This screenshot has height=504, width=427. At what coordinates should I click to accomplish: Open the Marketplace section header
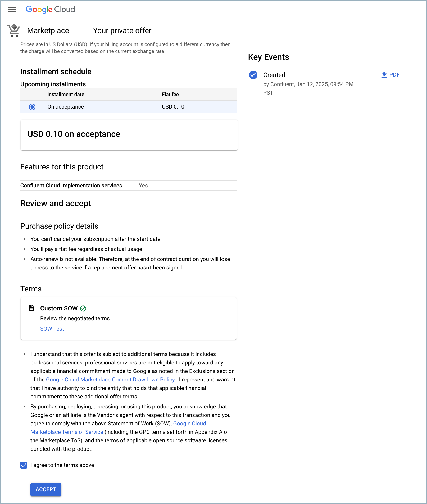[x=48, y=30]
